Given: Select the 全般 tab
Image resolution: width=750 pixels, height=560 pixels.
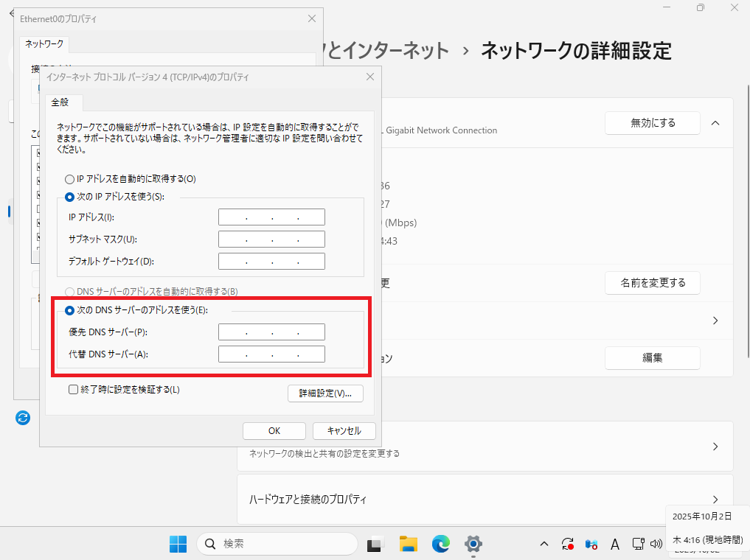Looking at the screenshot, I should pyautogui.click(x=60, y=102).
